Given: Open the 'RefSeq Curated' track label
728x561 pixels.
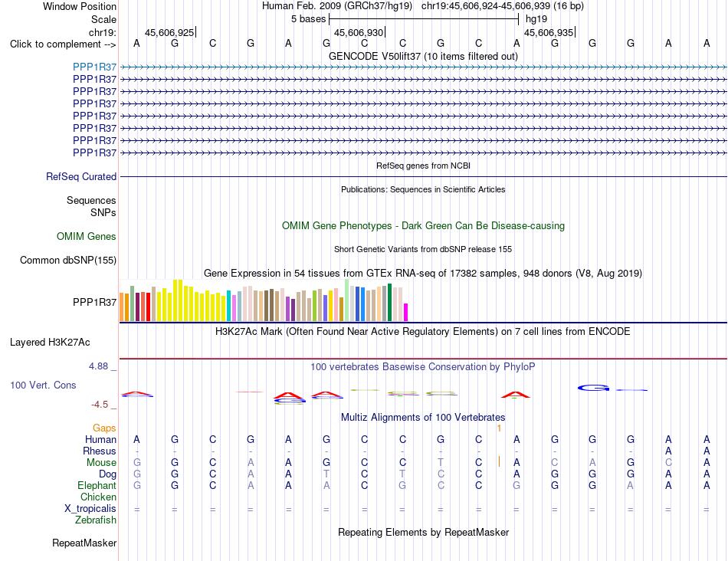Looking at the screenshot, I should pyautogui.click(x=80, y=176).
